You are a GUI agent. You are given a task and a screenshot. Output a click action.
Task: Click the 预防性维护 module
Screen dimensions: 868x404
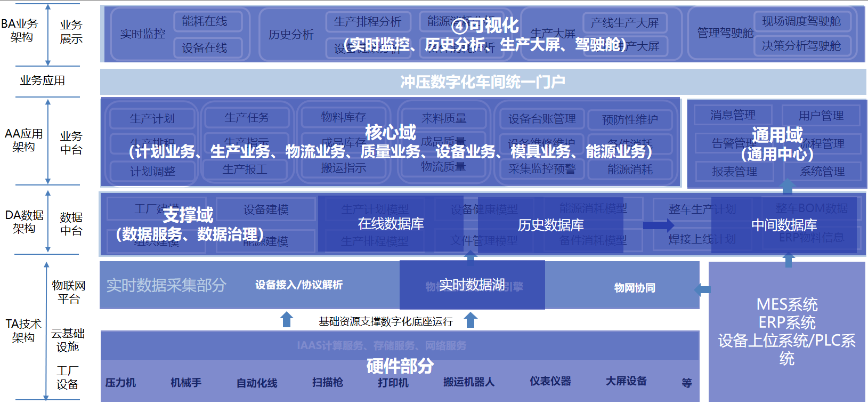629,119
